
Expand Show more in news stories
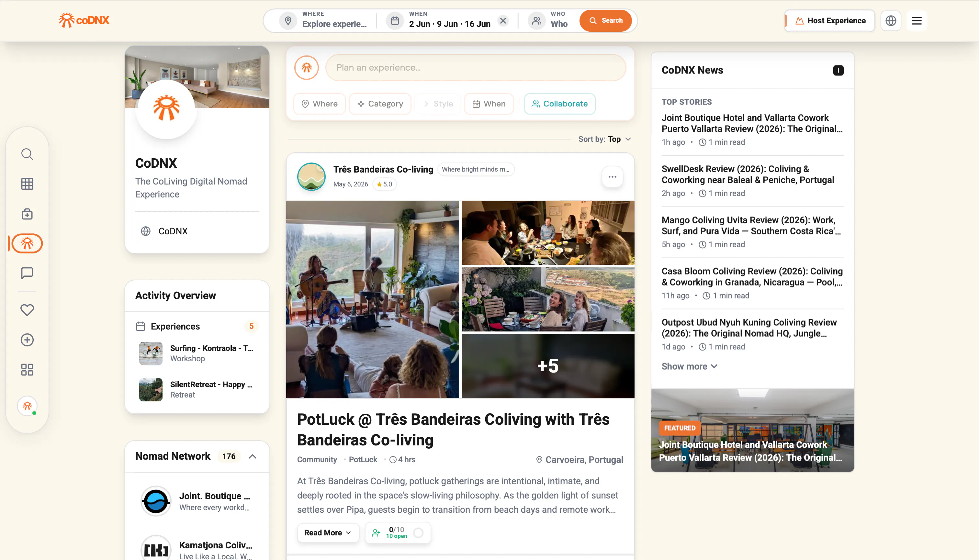[x=689, y=366]
